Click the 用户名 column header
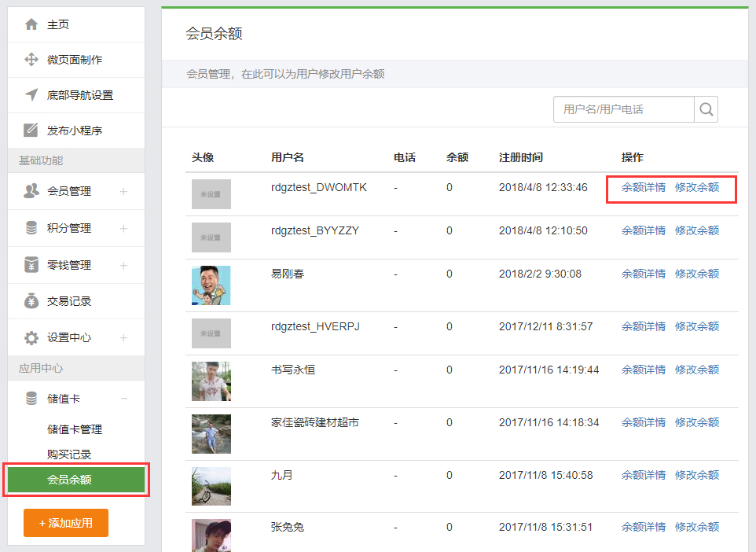This screenshot has height=552, width=756. (288, 157)
